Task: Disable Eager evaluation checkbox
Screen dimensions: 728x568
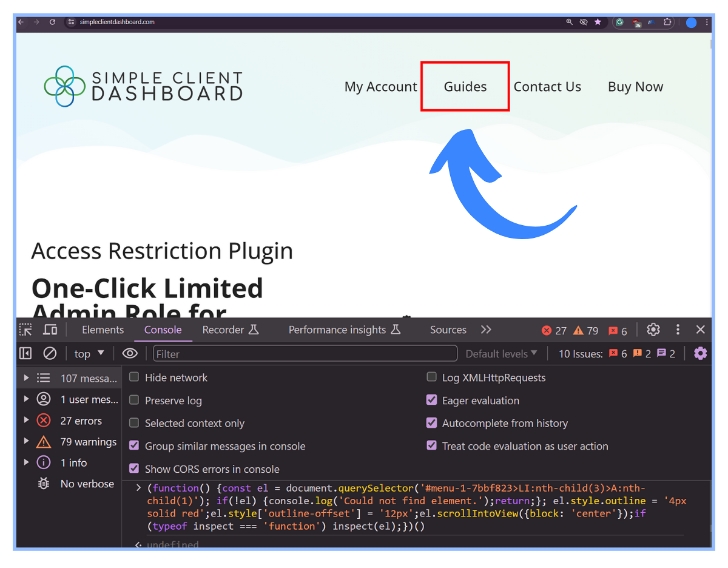Action: [x=431, y=400]
